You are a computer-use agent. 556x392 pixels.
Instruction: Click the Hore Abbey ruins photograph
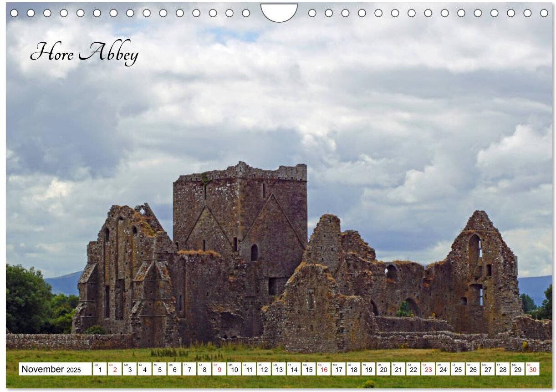coord(279,196)
